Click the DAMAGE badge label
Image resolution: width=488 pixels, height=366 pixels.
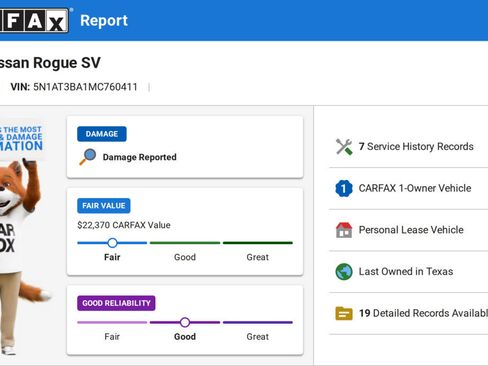pyautogui.click(x=102, y=134)
